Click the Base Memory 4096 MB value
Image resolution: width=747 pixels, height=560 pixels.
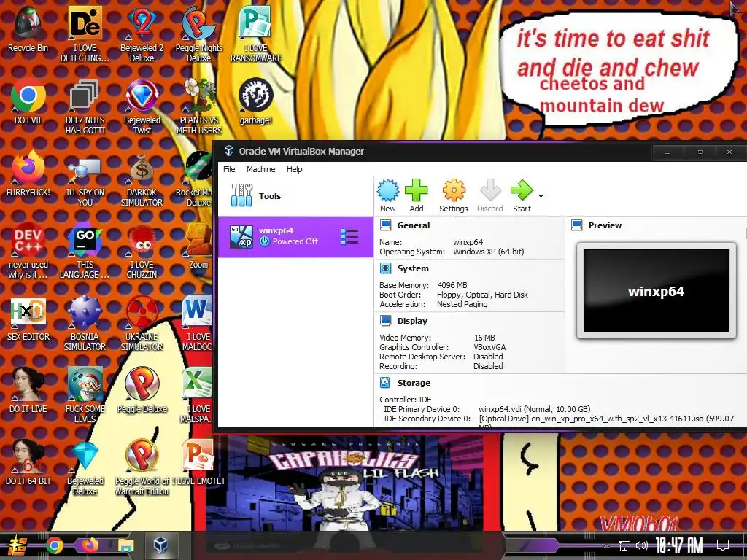click(x=452, y=285)
